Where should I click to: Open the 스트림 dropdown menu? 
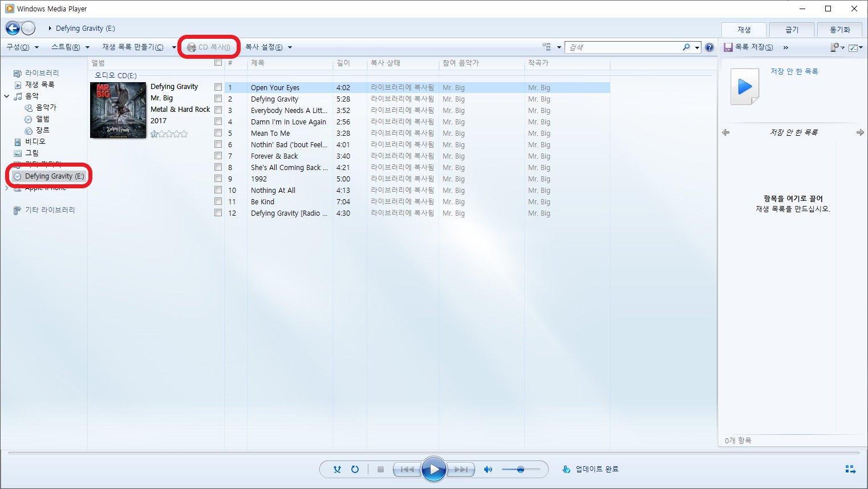click(70, 47)
